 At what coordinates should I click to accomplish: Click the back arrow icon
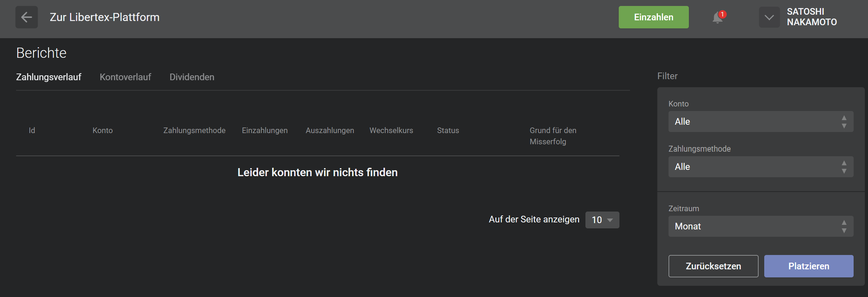point(27,17)
